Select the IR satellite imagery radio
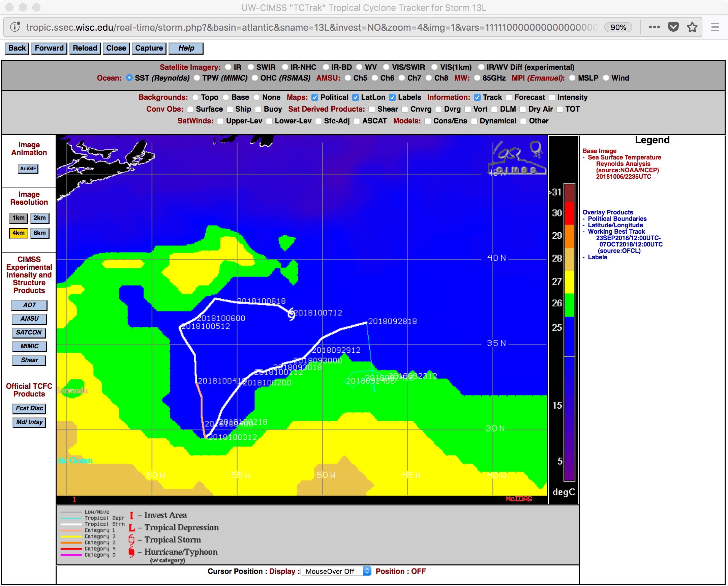This screenshot has width=728, height=586. [x=229, y=67]
